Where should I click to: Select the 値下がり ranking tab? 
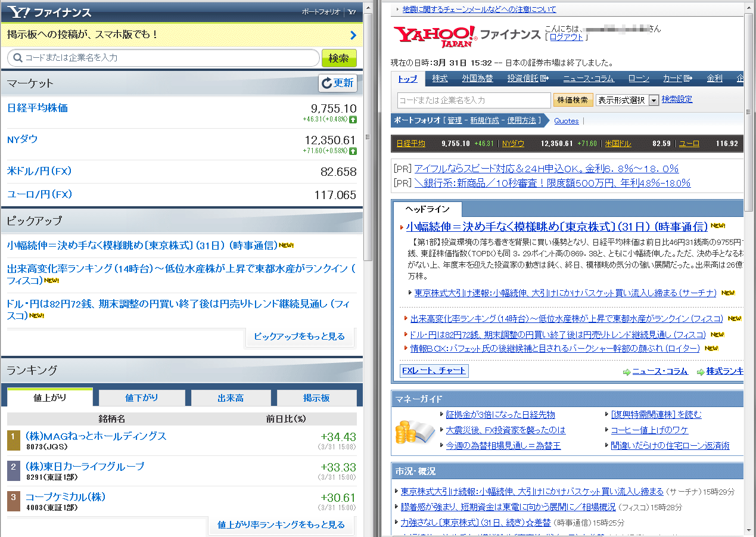(x=142, y=398)
